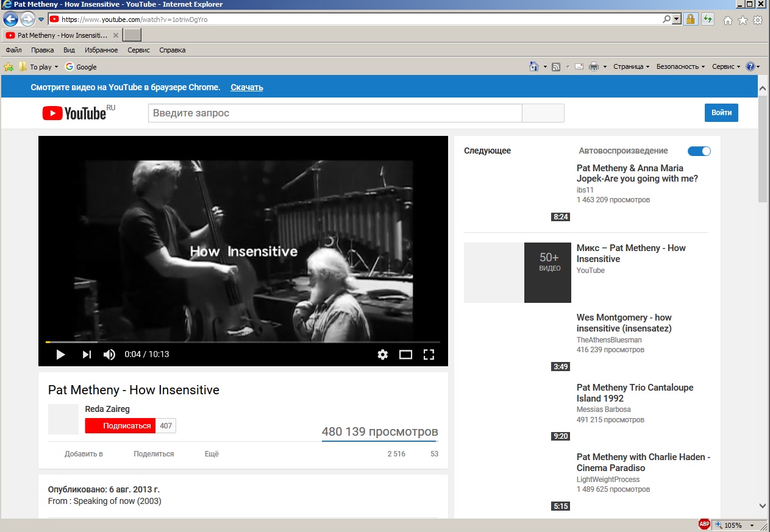This screenshot has height=532, width=770.
Task: Click the Print printer icon
Action: click(x=594, y=66)
